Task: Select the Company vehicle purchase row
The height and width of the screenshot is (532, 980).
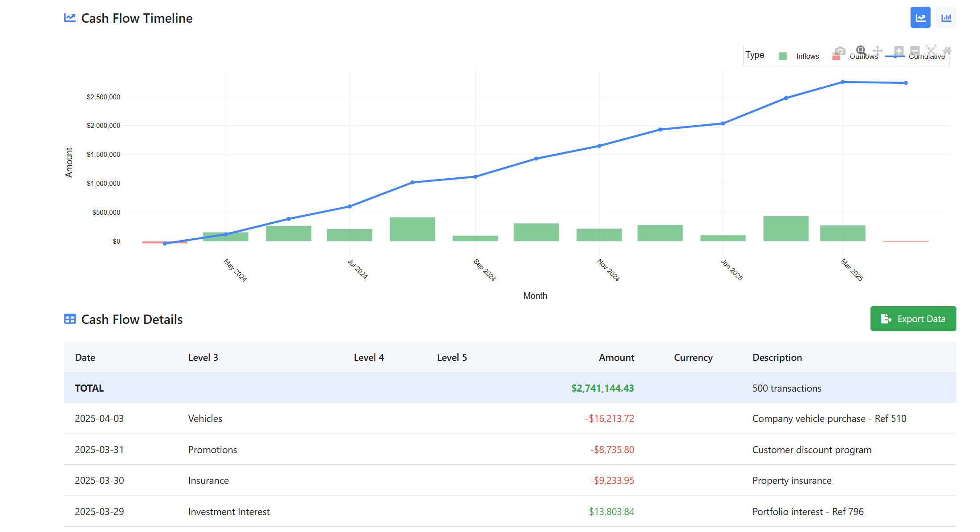Action: click(509, 418)
